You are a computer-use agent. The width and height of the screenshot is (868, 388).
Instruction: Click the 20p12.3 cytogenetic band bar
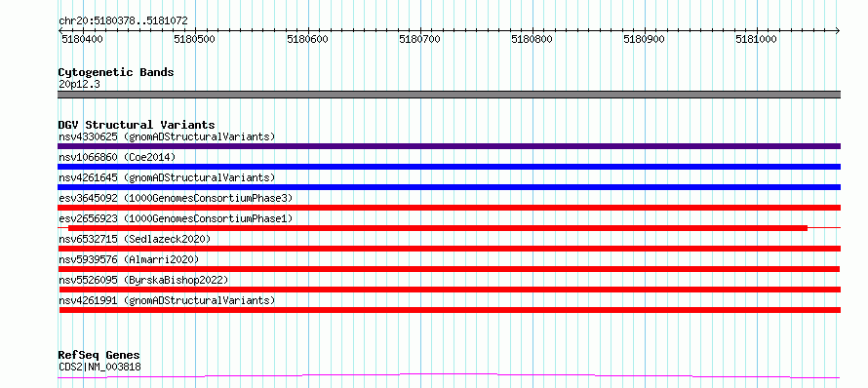(449, 95)
